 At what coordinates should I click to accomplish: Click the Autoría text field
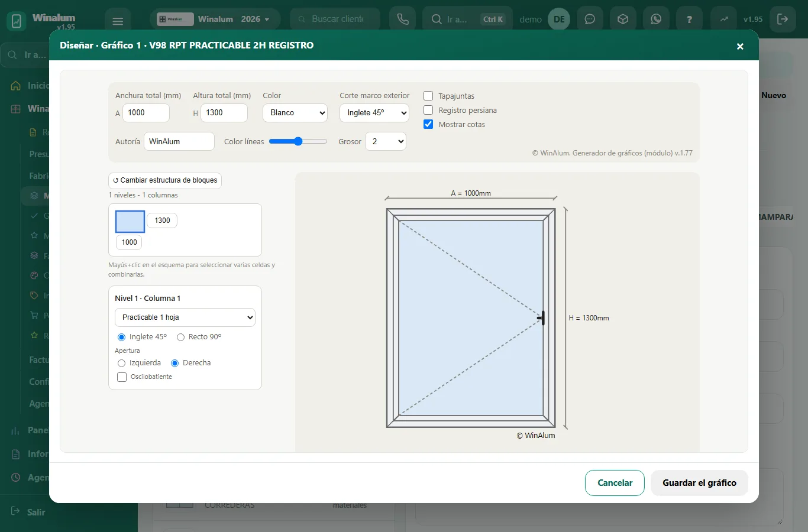tap(179, 141)
